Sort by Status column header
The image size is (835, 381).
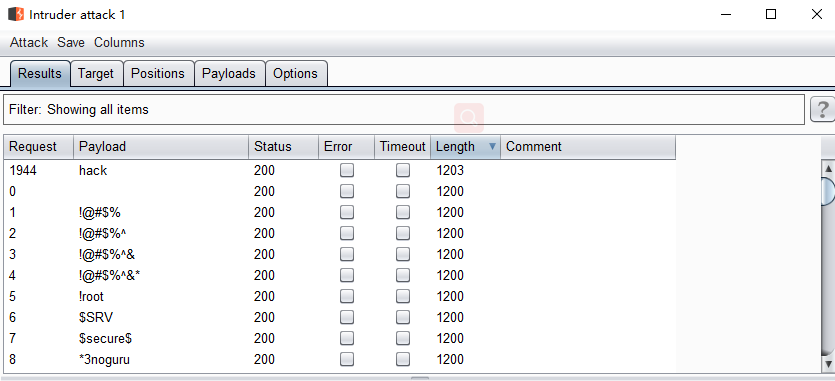pos(283,147)
